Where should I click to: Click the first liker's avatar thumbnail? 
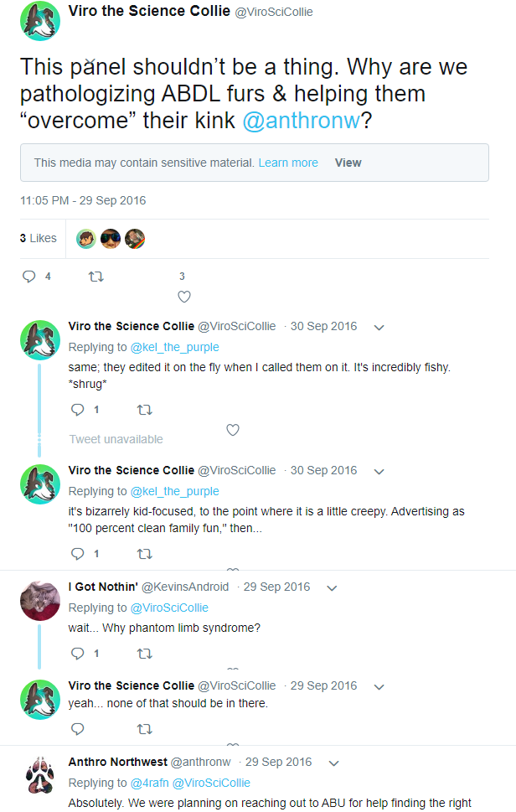tap(86, 239)
